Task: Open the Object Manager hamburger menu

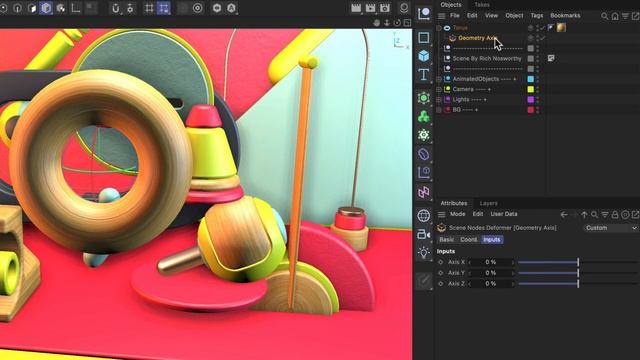Action: coord(441,16)
